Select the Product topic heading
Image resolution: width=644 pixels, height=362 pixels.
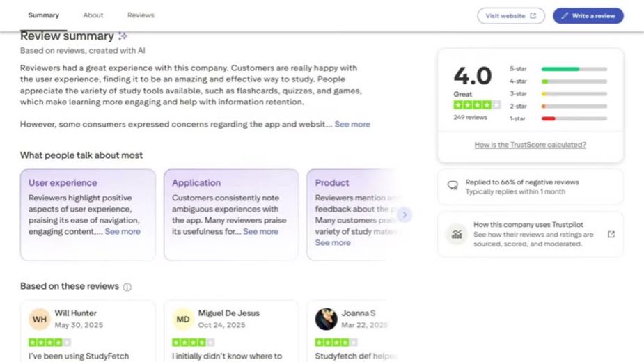332,183
